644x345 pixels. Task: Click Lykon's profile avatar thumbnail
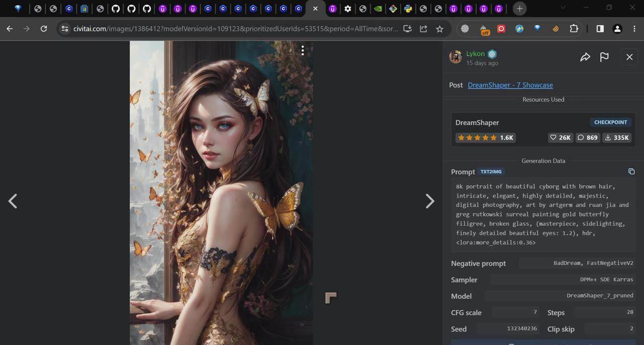(x=455, y=57)
